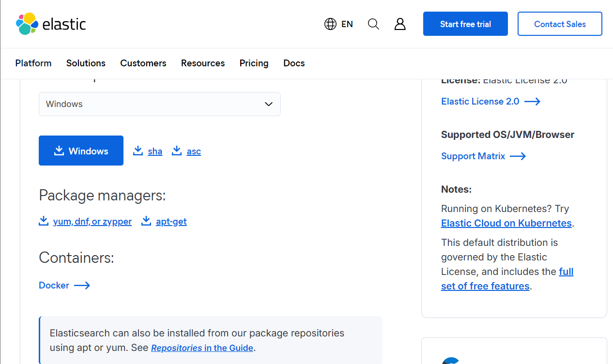Open Elastic Cloud on Kubernetes link

(x=506, y=223)
